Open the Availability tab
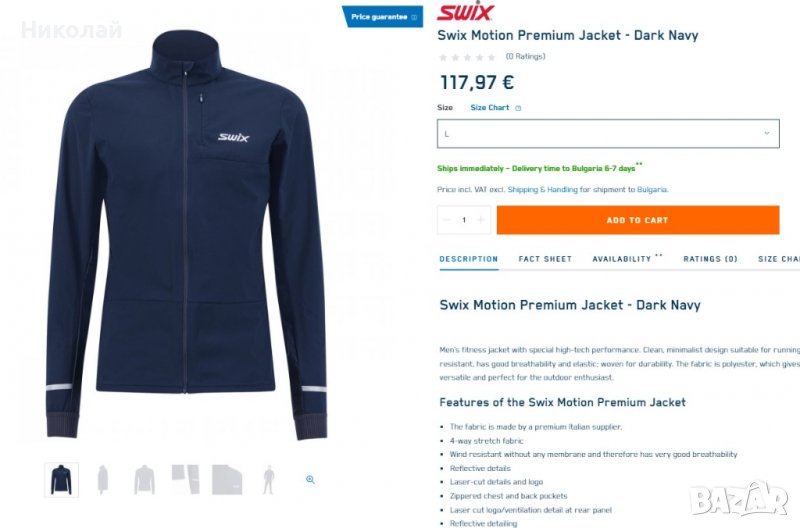The width and height of the screenshot is (800, 528). point(622,259)
